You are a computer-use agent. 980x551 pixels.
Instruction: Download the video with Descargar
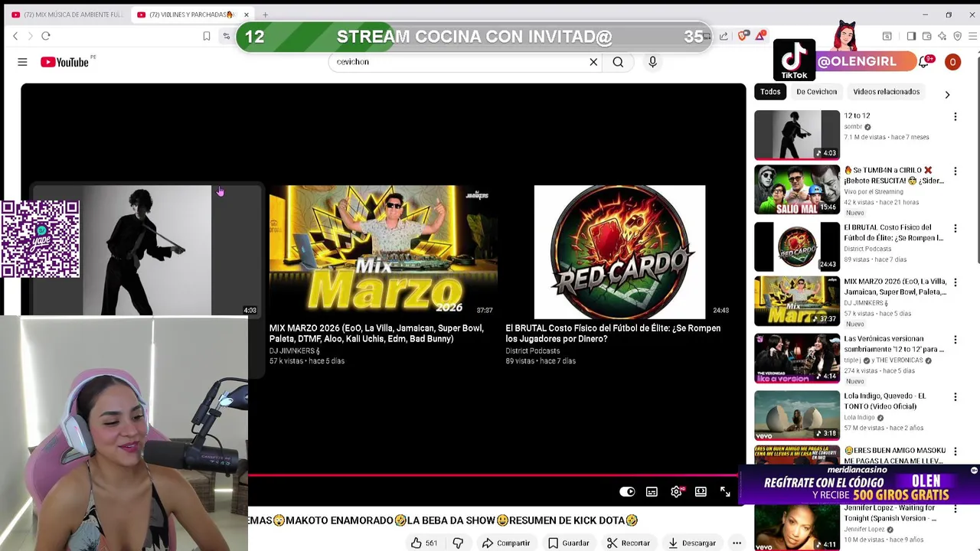(x=691, y=543)
